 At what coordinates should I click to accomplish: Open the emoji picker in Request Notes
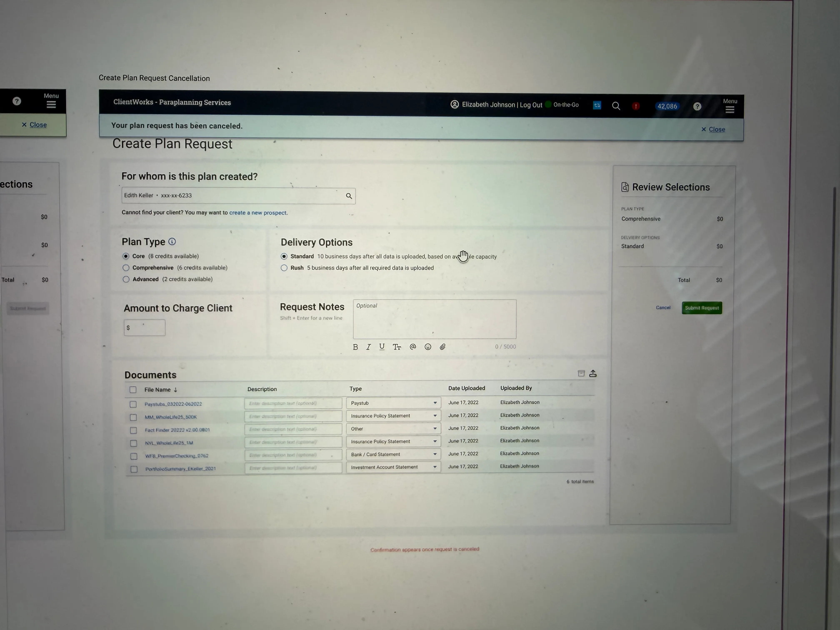(x=428, y=347)
